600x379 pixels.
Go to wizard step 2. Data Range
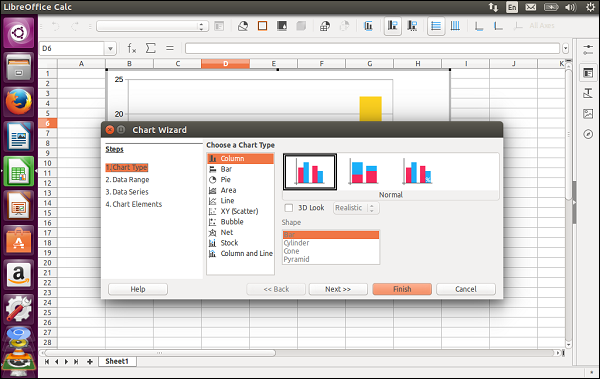127,180
